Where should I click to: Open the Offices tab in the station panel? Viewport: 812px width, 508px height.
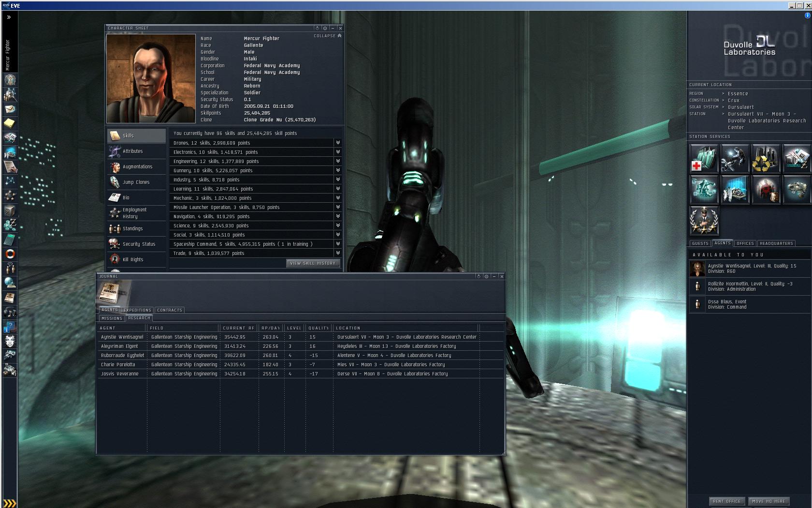(x=745, y=243)
